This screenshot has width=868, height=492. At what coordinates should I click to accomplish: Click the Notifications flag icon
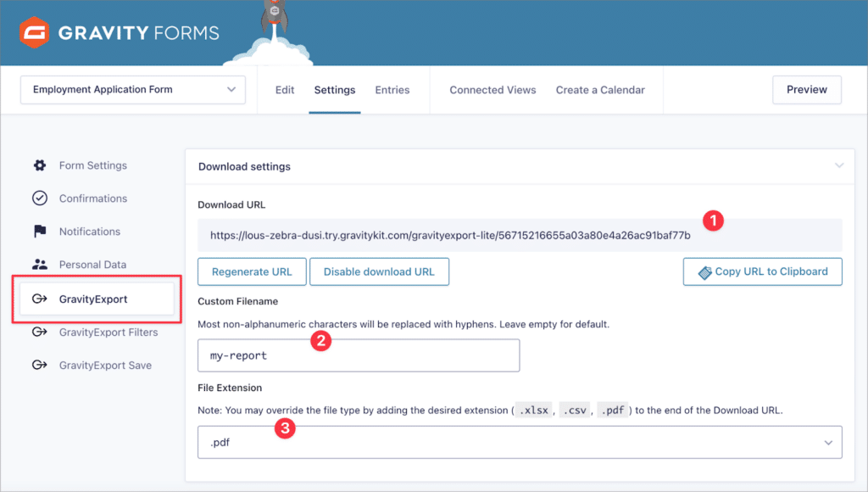pyautogui.click(x=40, y=231)
